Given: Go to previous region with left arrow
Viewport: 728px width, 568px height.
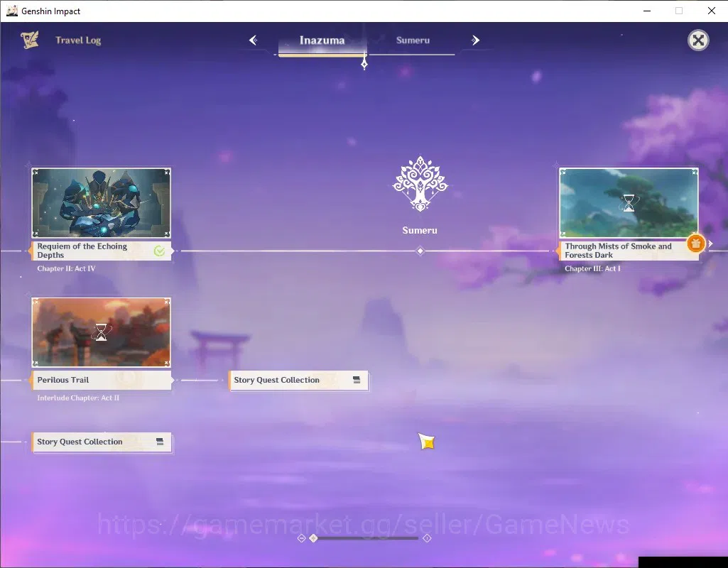Looking at the screenshot, I should tap(254, 40).
